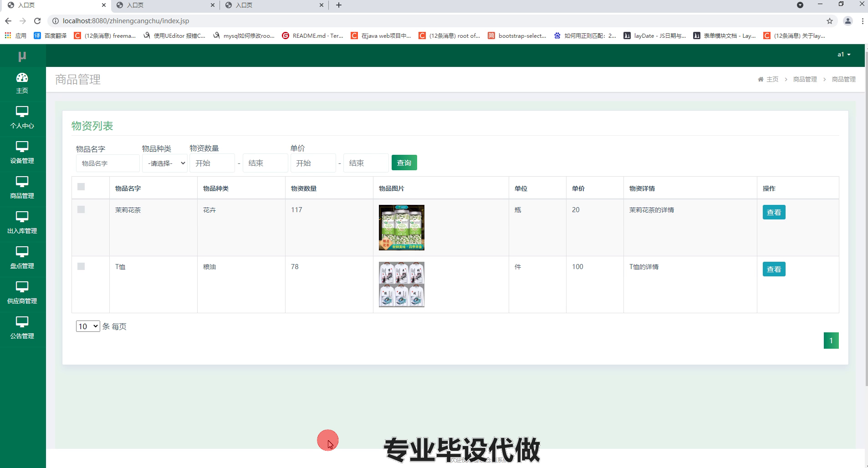Open the 茉莉花茶 product image thumbnail
Viewport: 868px width, 468px height.
(402, 228)
